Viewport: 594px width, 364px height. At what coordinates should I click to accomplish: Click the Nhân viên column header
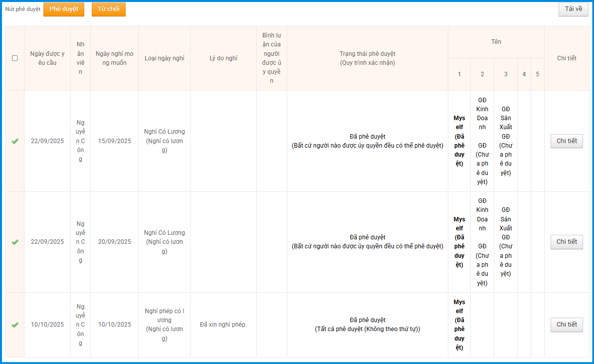(x=80, y=58)
